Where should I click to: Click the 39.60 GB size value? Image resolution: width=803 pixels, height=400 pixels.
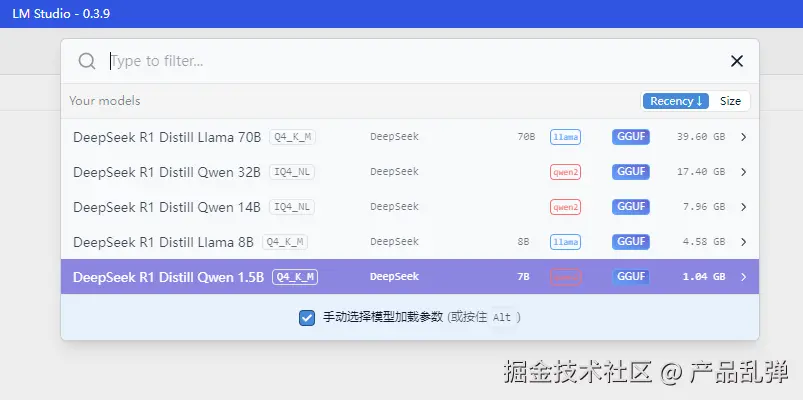[701, 137]
